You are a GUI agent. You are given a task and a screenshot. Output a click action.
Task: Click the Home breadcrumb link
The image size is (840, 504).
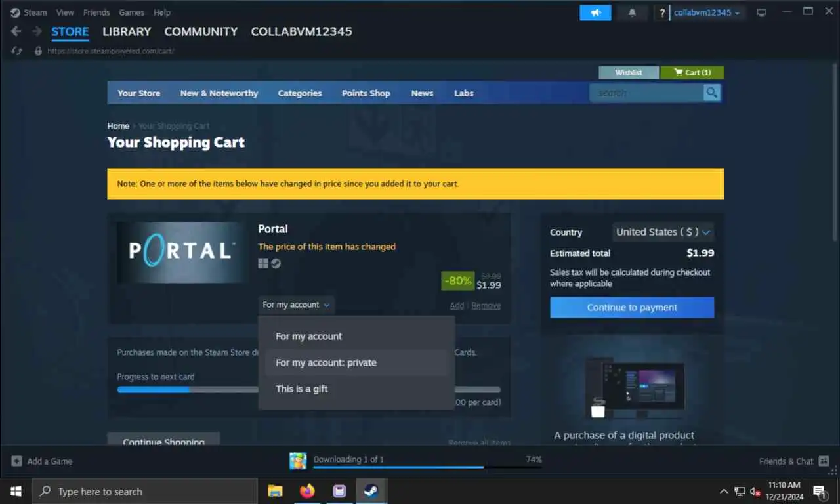pyautogui.click(x=118, y=126)
